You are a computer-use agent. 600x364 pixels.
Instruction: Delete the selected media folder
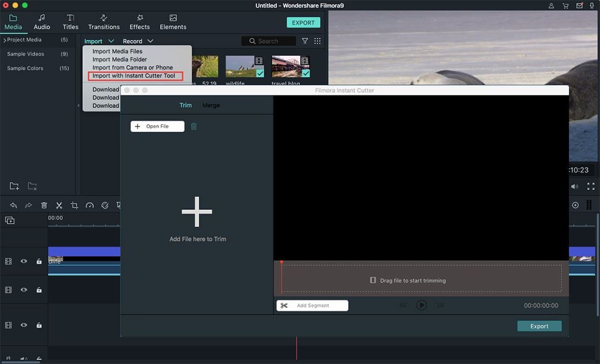(x=32, y=186)
